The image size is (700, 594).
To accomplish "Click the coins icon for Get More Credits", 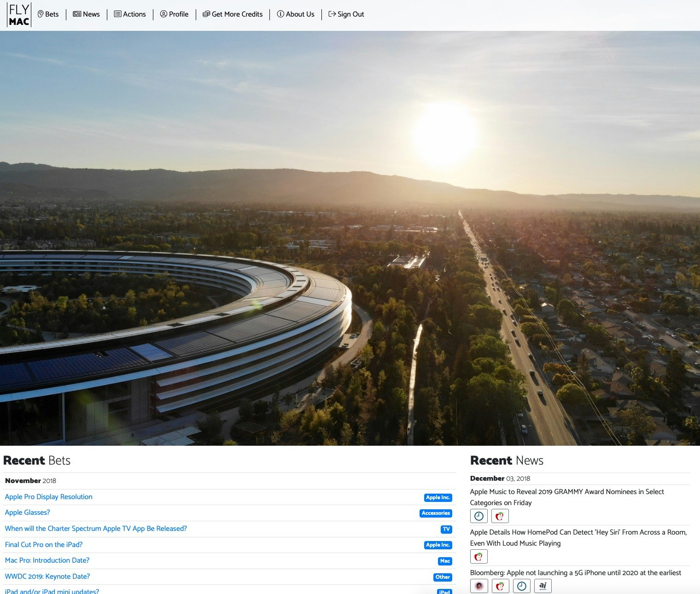I will tap(206, 14).
